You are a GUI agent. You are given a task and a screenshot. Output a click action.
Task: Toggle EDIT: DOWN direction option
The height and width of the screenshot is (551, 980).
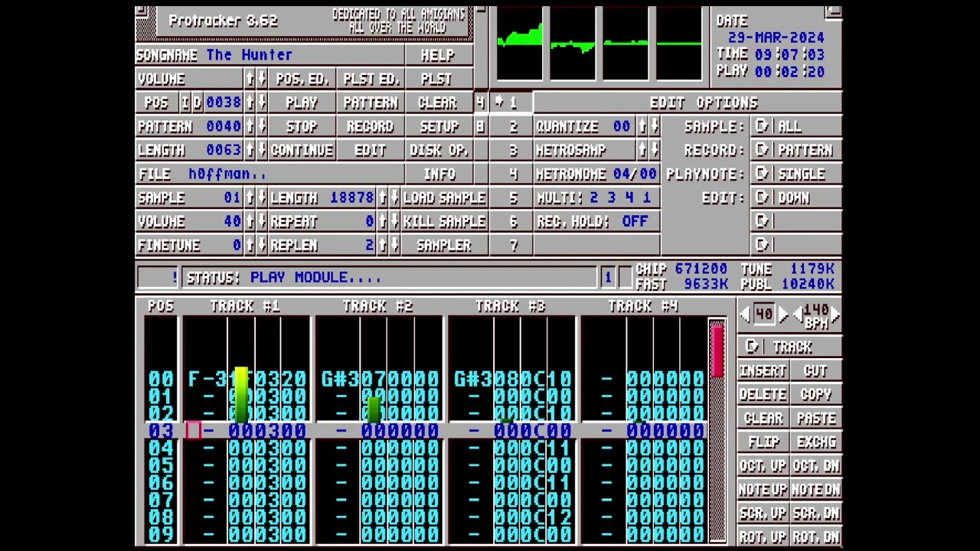(795, 197)
